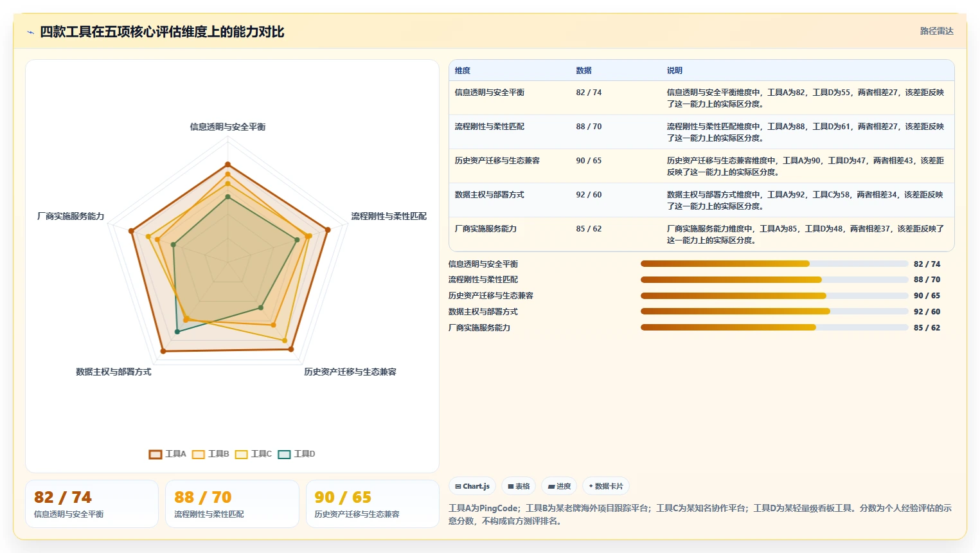
Task: Click the 85 / 62 progress value label
Action: [927, 328]
